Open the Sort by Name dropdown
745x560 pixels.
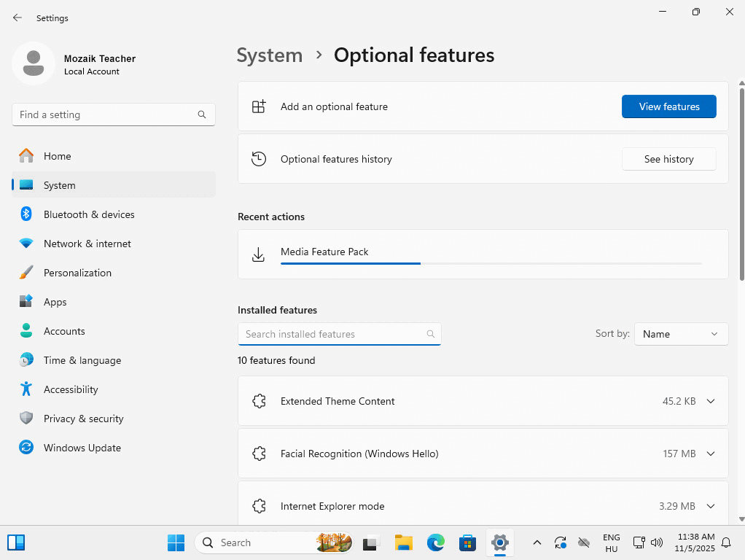(681, 334)
